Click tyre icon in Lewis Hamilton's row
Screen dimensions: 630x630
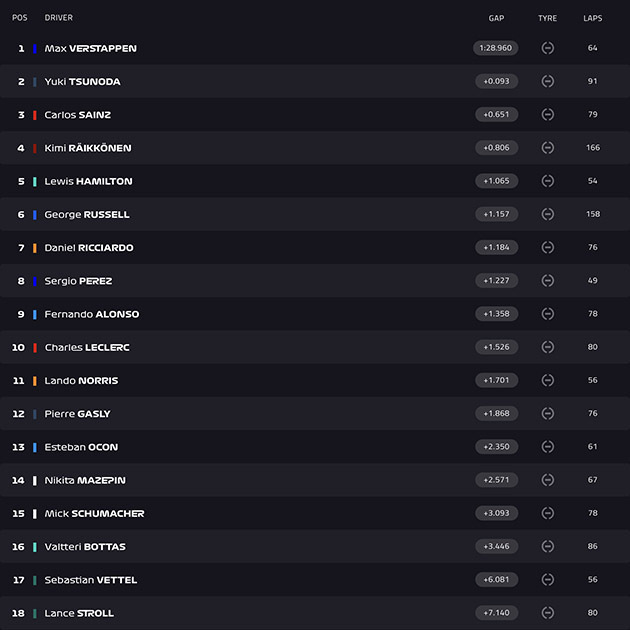pos(548,181)
